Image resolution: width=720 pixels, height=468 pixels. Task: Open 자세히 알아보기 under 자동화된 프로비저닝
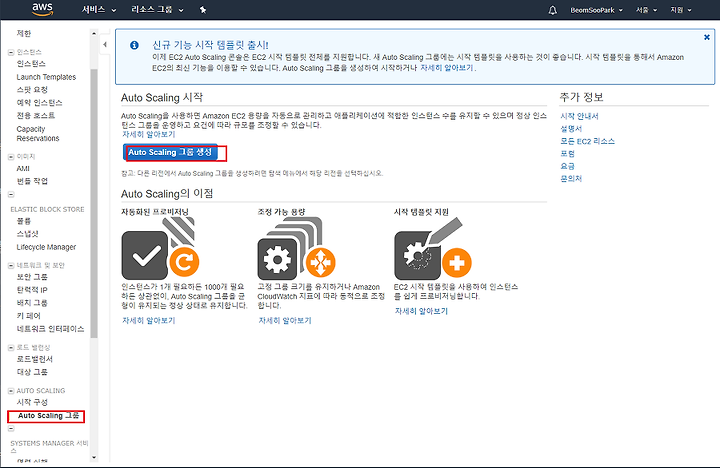pyautogui.click(x=148, y=320)
